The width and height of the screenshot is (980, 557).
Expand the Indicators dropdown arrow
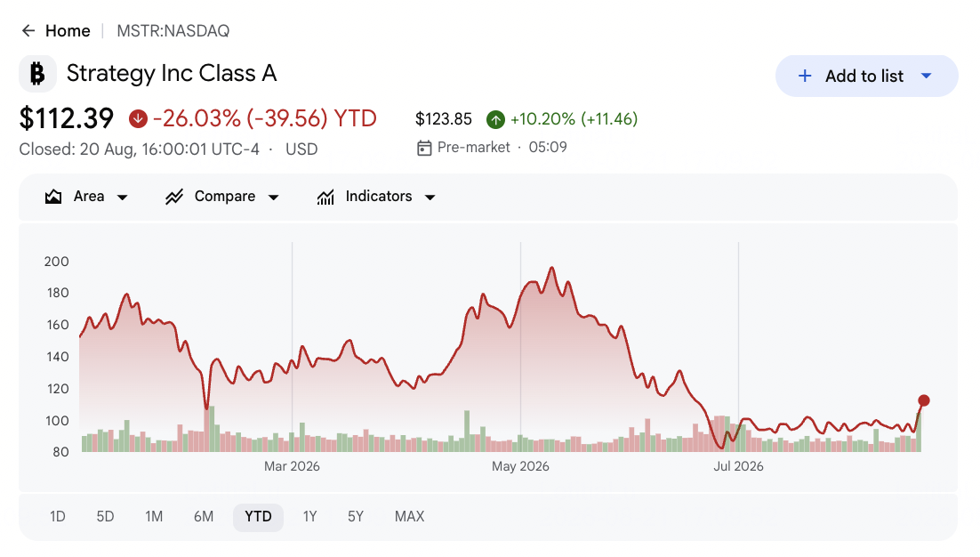pos(430,198)
